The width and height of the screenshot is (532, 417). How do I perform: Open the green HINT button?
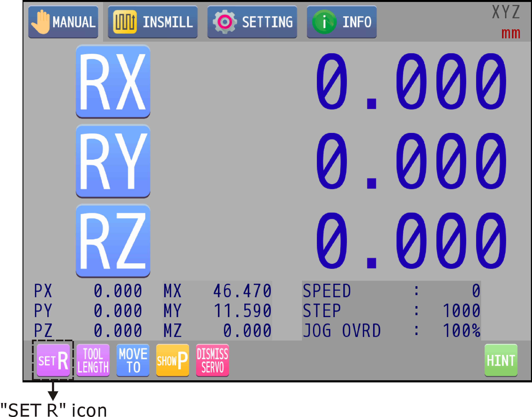point(501,360)
